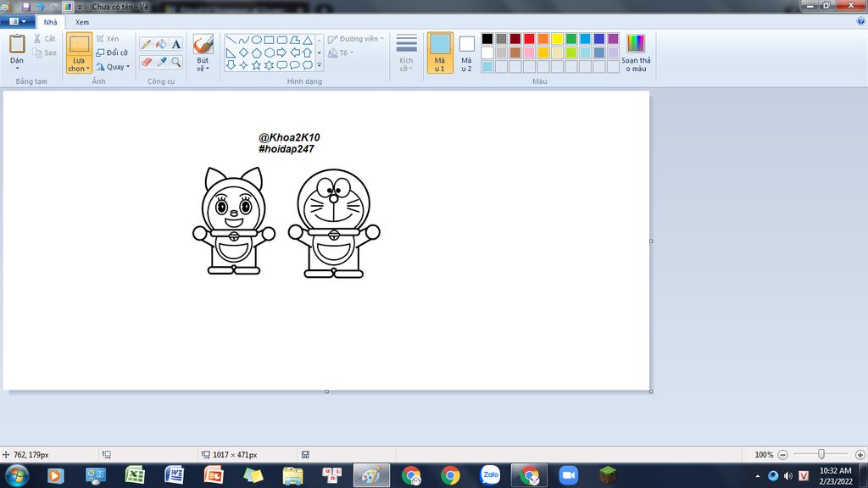Viewport: 868px width, 488px height.
Task: Select the Color picker eyedropper tool
Action: point(161,62)
